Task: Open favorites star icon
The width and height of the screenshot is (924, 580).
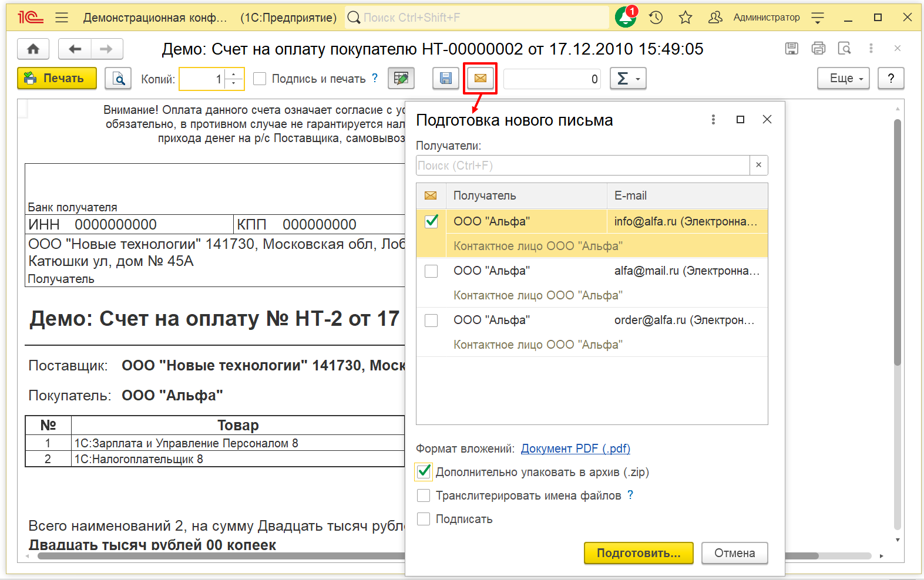Action: [685, 18]
